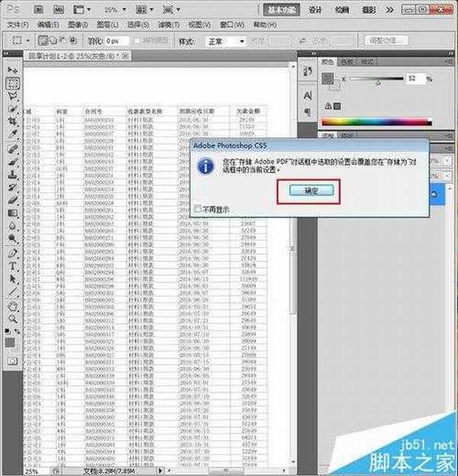This screenshot has height=476, width=458.
Task: Check the 不再显示 checkbox in the dialog
Action: [x=198, y=209]
